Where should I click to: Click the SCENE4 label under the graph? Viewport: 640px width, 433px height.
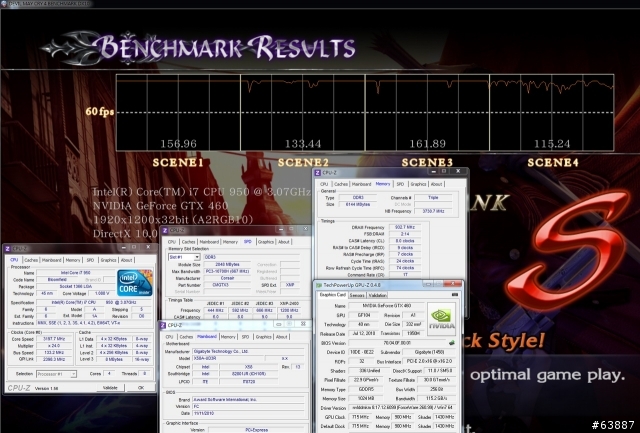click(553, 162)
